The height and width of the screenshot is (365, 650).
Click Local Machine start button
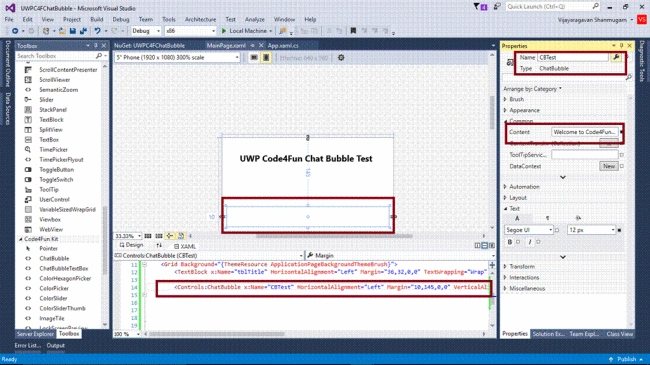tap(247, 31)
